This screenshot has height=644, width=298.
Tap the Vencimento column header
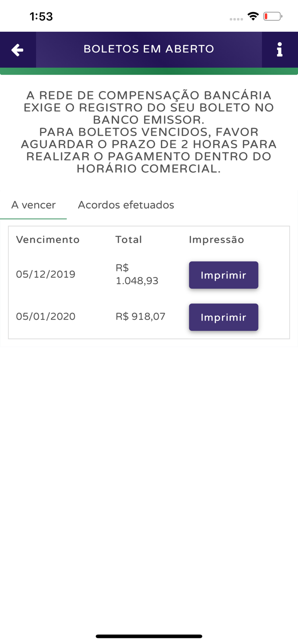pyautogui.click(x=48, y=239)
